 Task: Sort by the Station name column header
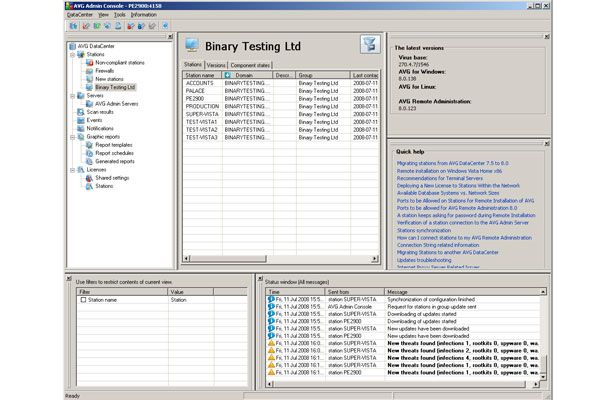pyautogui.click(x=202, y=75)
